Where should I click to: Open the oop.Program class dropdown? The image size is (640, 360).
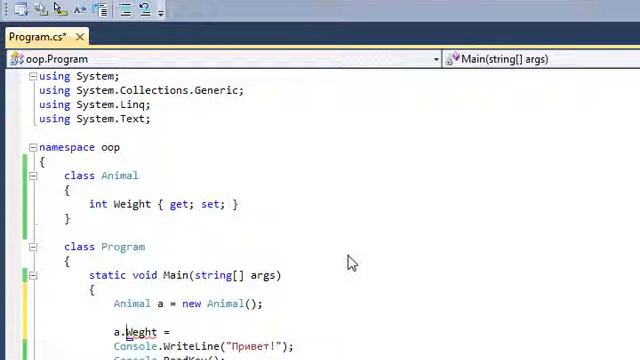click(224, 59)
